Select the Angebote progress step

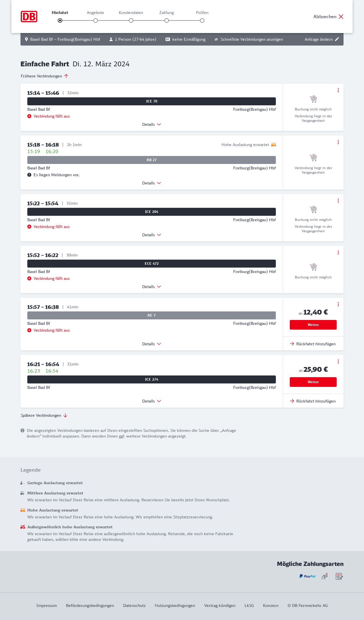click(96, 20)
